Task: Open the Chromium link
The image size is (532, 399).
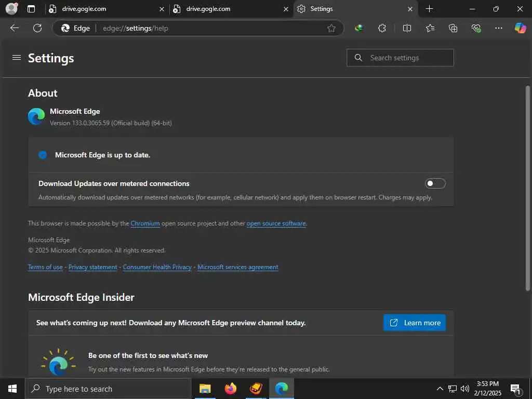Action: 145,223
